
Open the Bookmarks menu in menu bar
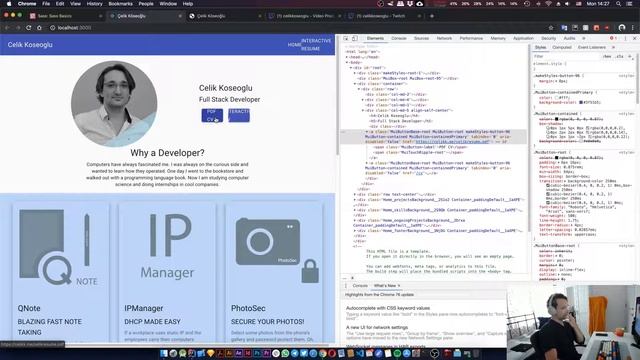[120, 4]
